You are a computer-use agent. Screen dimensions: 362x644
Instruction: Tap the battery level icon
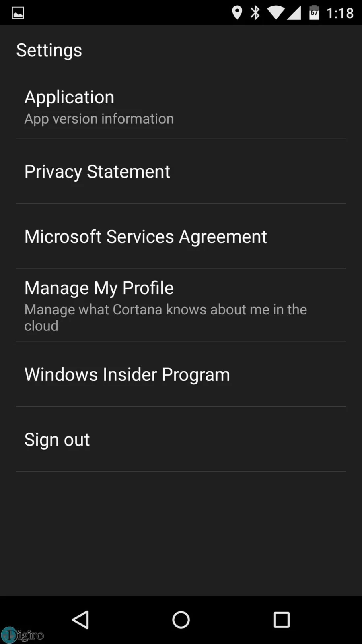314,12
